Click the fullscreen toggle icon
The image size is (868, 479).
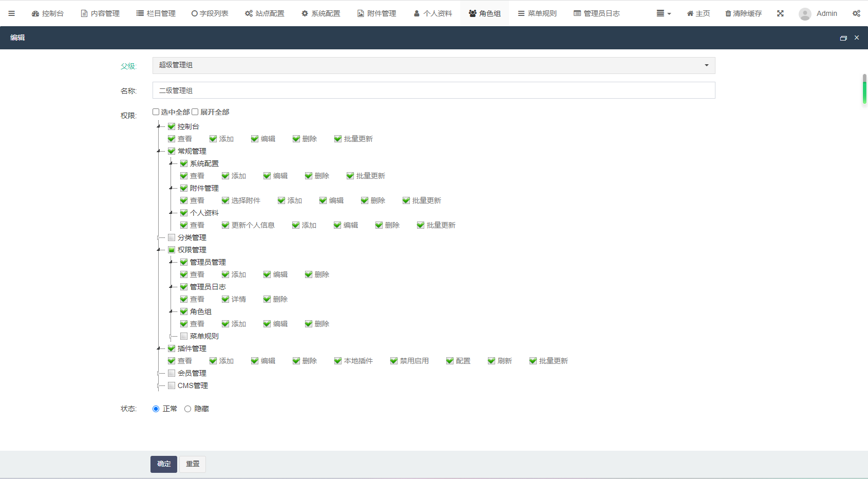(780, 13)
